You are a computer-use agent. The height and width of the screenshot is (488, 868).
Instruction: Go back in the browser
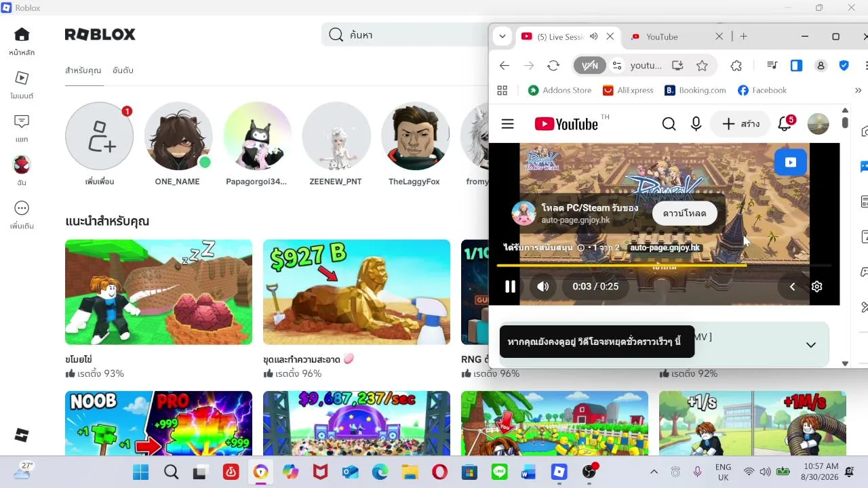click(505, 66)
